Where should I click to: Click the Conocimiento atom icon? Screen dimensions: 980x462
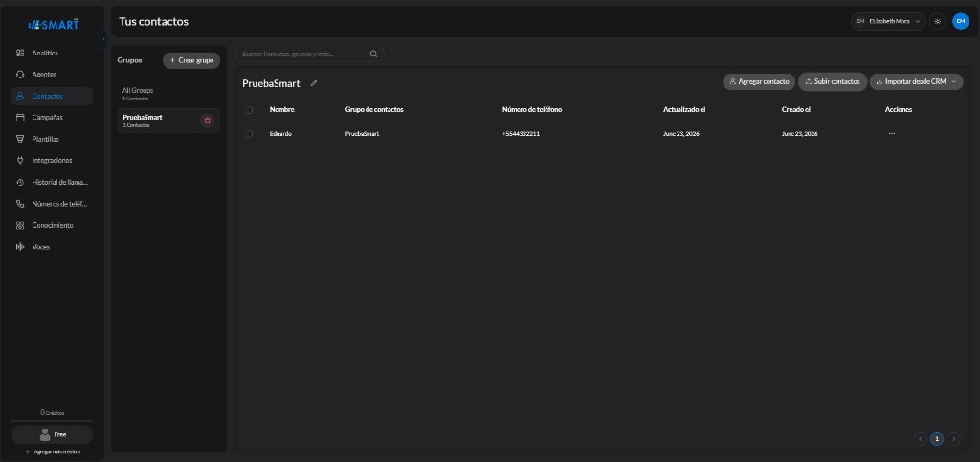pyautogui.click(x=20, y=226)
